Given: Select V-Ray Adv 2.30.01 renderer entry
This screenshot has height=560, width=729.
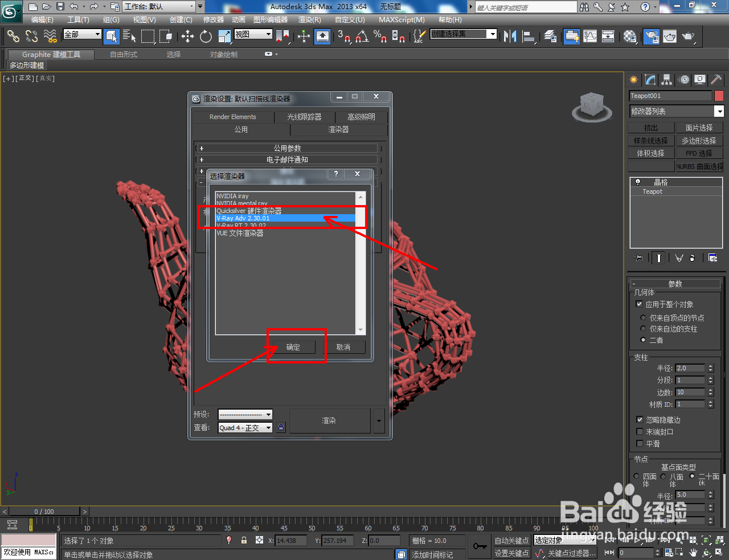Looking at the screenshot, I should click(285, 218).
